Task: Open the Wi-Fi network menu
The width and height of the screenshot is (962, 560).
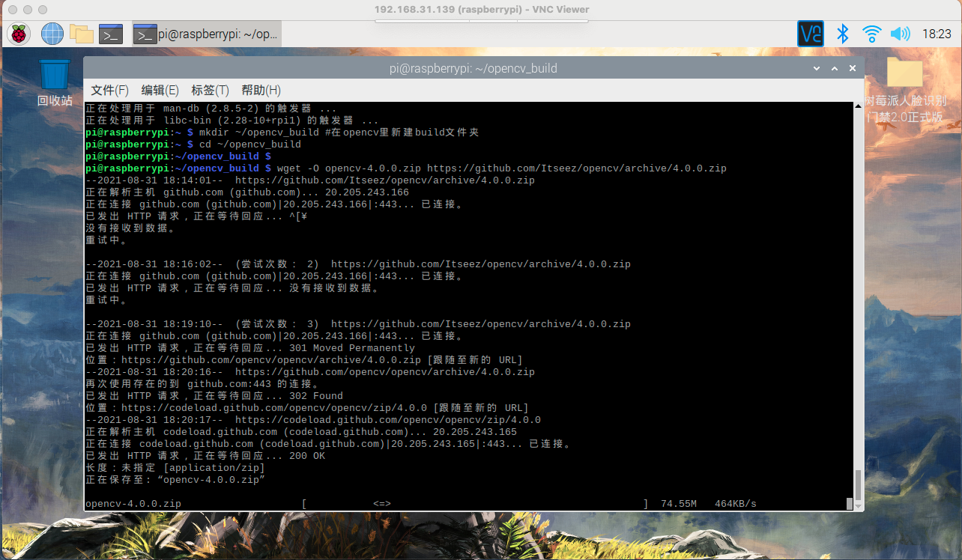Action: [x=871, y=34]
